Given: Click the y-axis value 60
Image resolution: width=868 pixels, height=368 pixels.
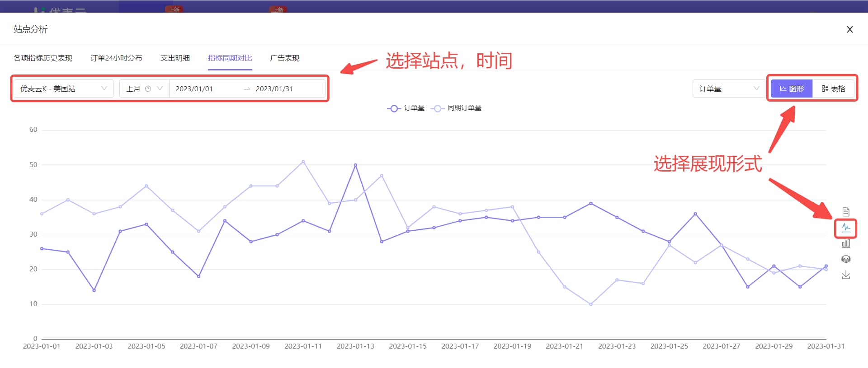Looking at the screenshot, I should click(x=33, y=130).
